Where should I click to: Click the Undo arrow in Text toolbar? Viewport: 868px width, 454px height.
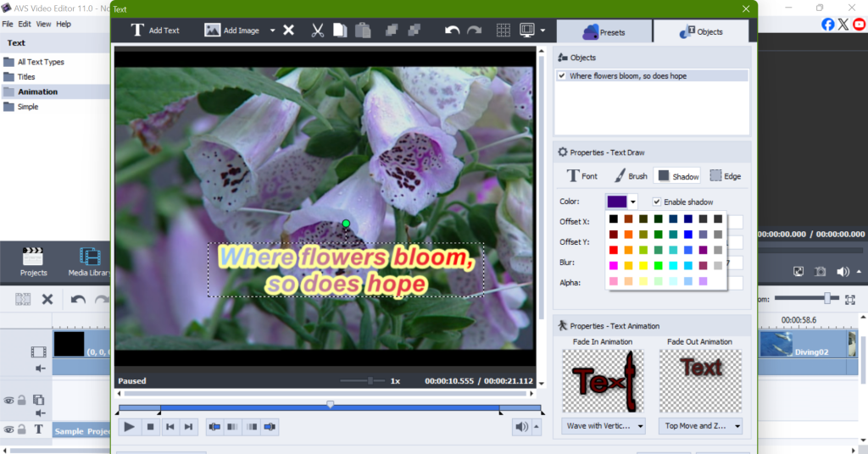point(453,30)
